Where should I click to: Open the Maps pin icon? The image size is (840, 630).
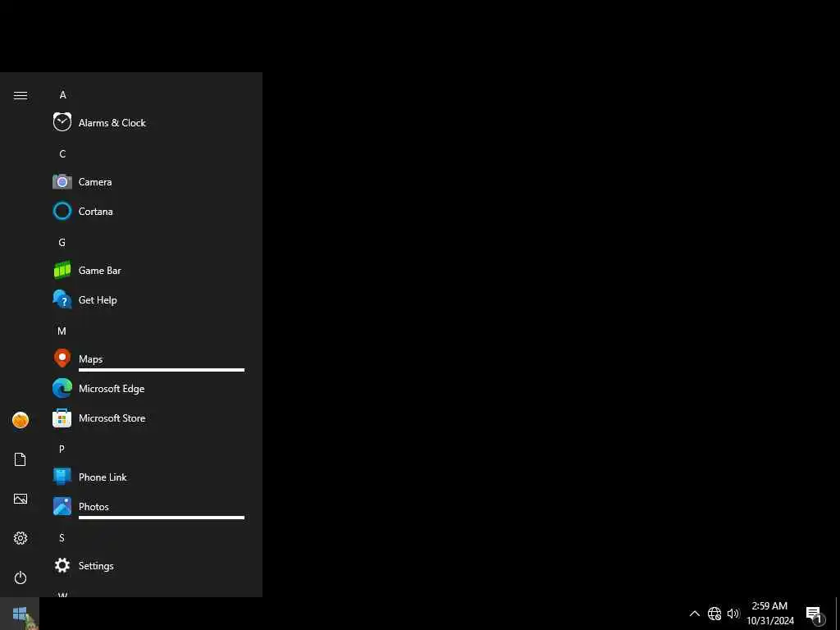(62, 358)
